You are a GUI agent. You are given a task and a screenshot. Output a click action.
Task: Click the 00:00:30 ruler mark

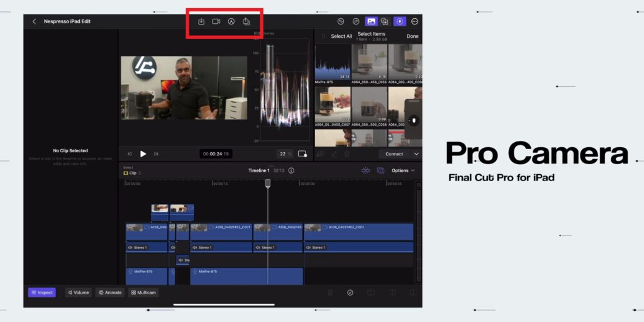(307, 184)
